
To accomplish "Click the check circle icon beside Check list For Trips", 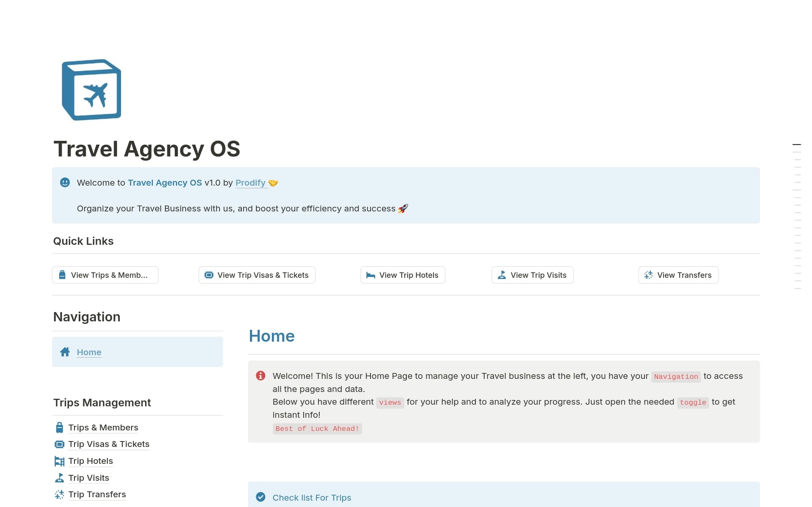I will click(261, 497).
